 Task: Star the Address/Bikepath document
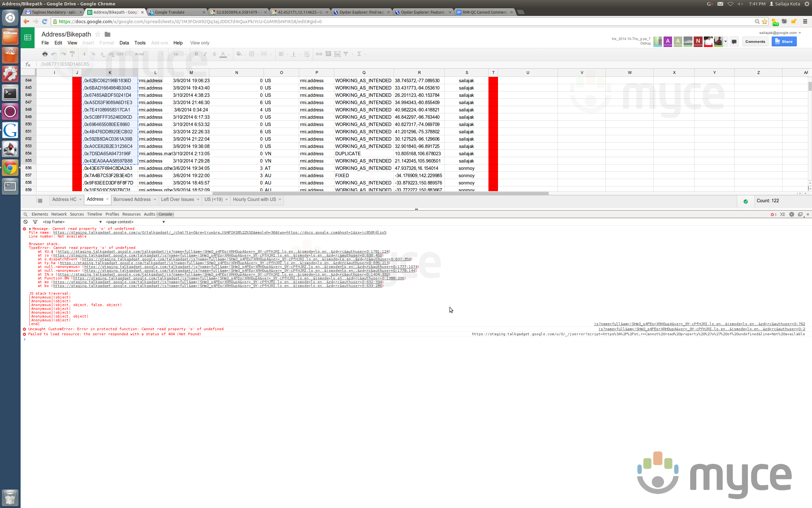pos(98,34)
